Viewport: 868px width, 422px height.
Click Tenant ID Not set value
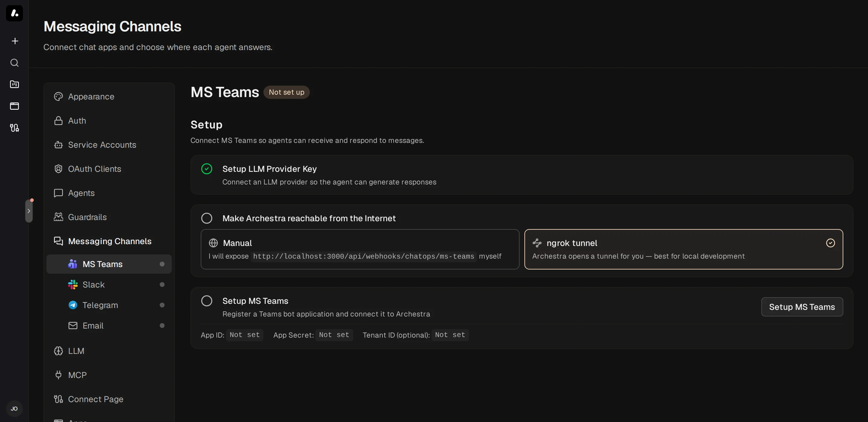point(450,335)
